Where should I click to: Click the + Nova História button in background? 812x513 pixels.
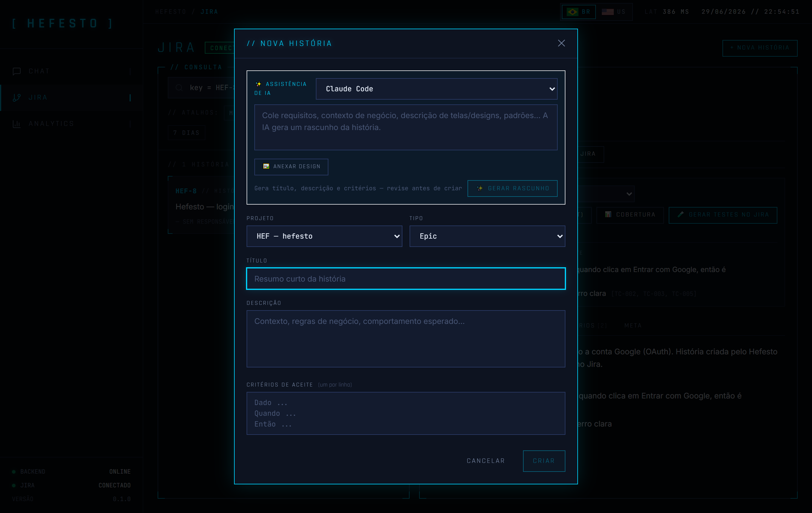pos(760,48)
